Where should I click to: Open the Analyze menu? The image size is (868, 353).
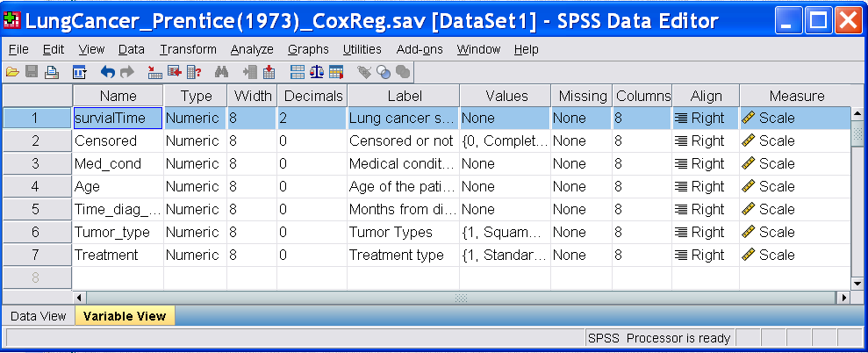pyautogui.click(x=252, y=50)
